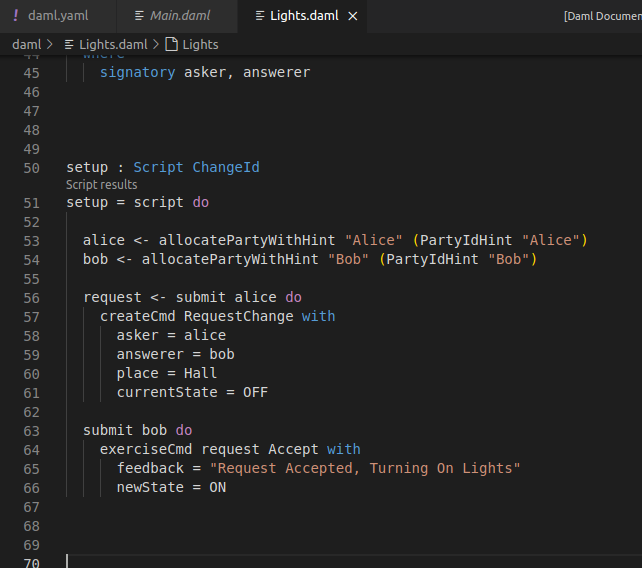The width and height of the screenshot is (642, 568).
Task: Click the Accept choice on exerciseCmd line
Action: (292, 450)
